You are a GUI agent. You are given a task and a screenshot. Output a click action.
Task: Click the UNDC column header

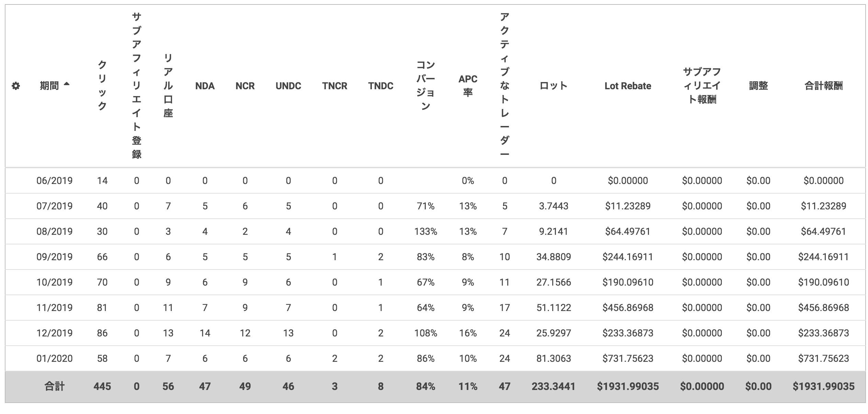pyautogui.click(x=288, y=86)
